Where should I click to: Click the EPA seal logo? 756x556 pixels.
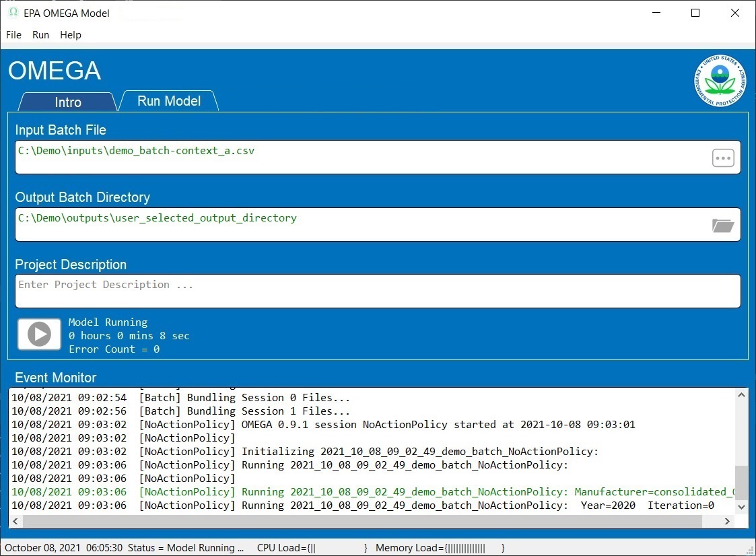[720, 81]
